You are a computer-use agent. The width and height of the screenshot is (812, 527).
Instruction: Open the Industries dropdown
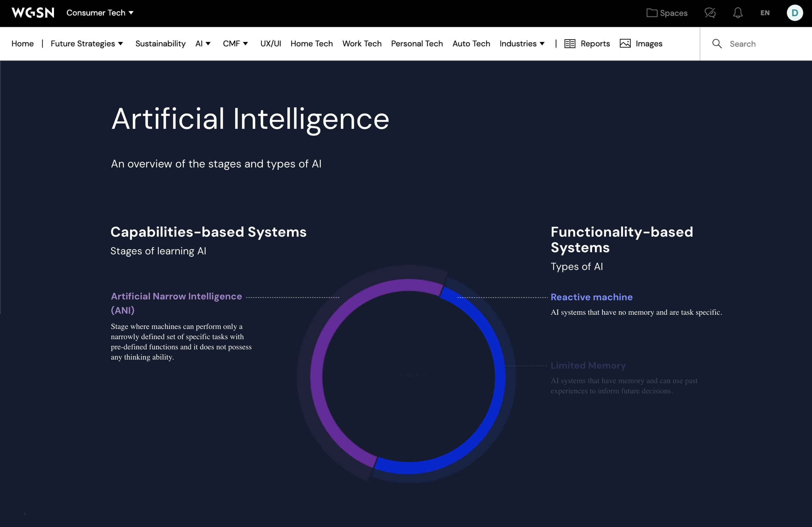coord(522,43)
